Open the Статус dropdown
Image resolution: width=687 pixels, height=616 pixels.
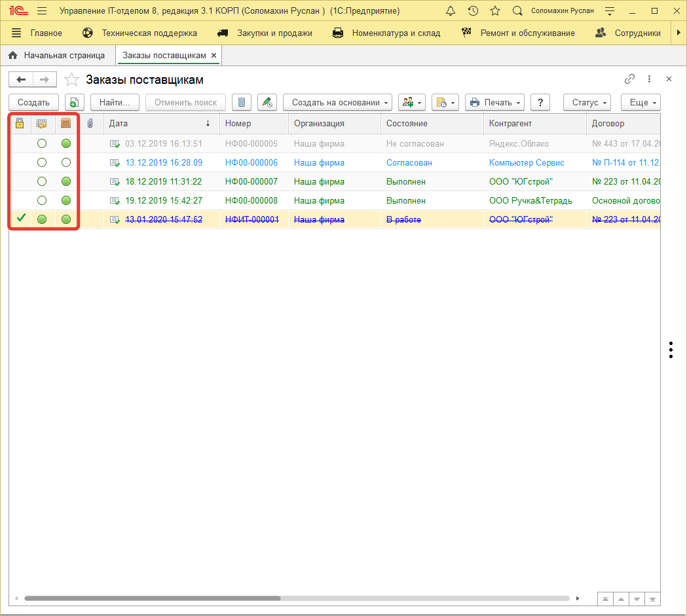click(587, 102)
